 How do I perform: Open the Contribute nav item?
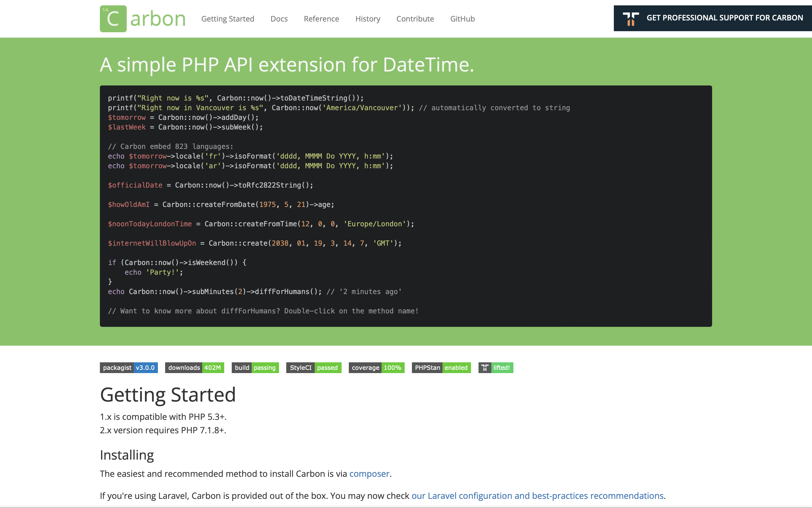[415, 19]
